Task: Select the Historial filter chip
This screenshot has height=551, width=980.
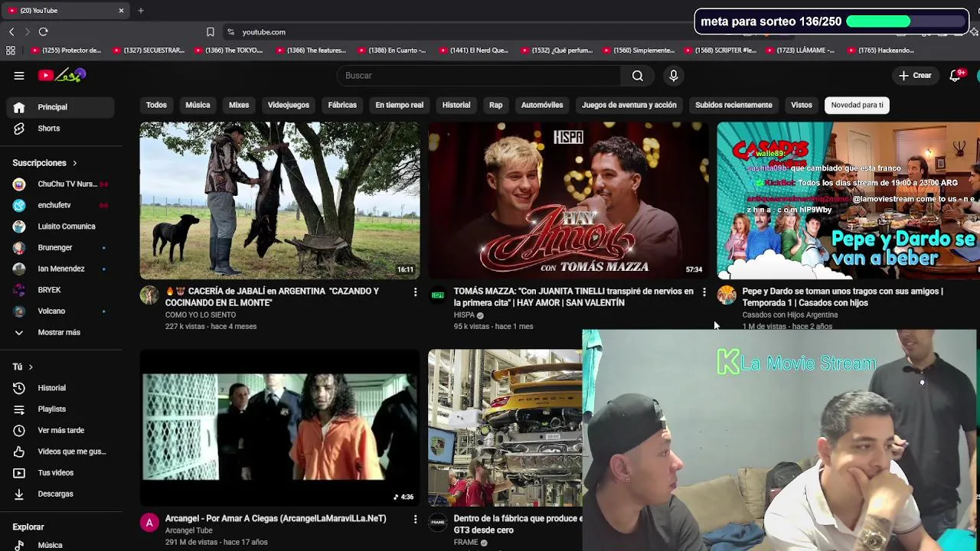Action: (456, 105)
